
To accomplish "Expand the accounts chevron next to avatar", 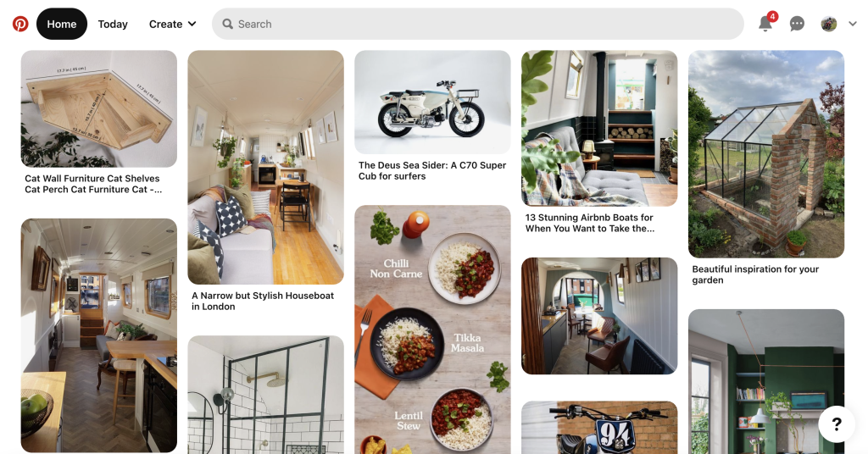I will 853,24.
